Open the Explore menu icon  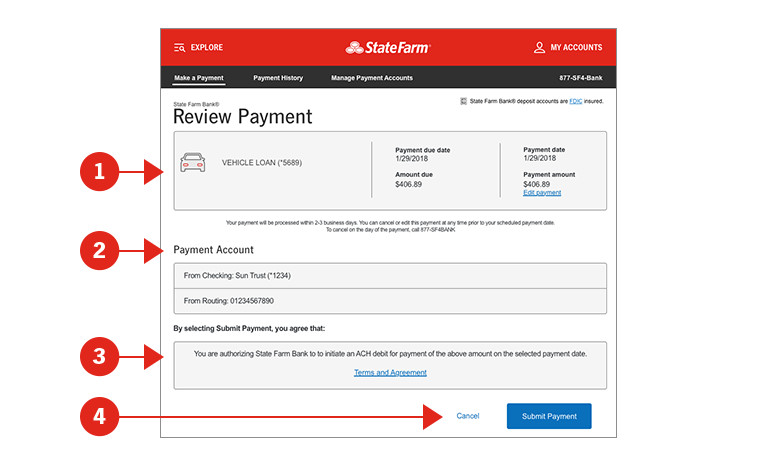click(179, 48)
